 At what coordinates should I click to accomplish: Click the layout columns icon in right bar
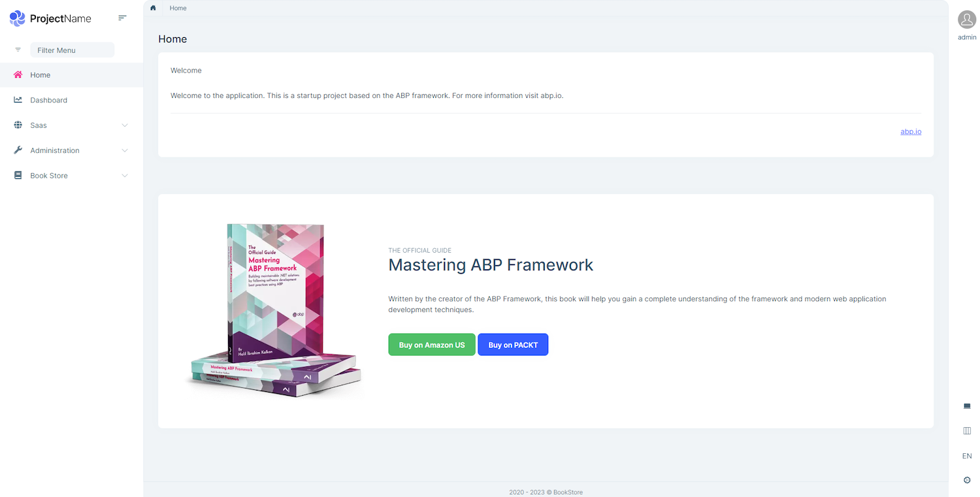coord(967,430)
